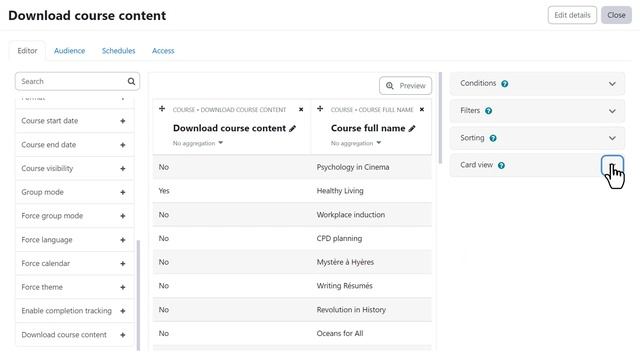Add Course visibility column with plus icon
The height and width of the screenshot is (360, 640).
[122, 169]
